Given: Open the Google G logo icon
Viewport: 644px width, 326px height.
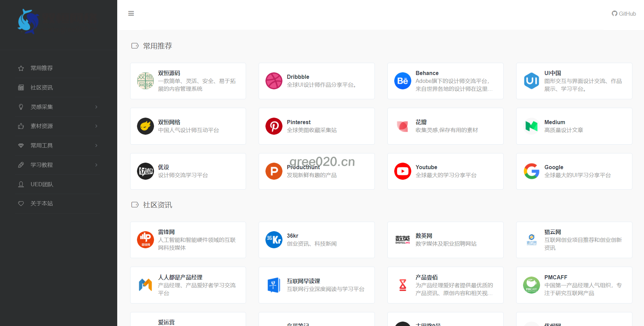Looking at the screenshot, I should pyautogui.click(x=531, y=171).
